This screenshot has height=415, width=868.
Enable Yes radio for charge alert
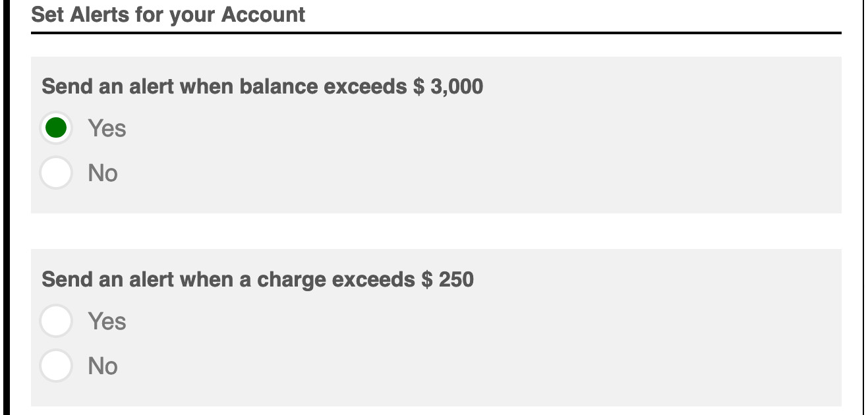[56, 321]
